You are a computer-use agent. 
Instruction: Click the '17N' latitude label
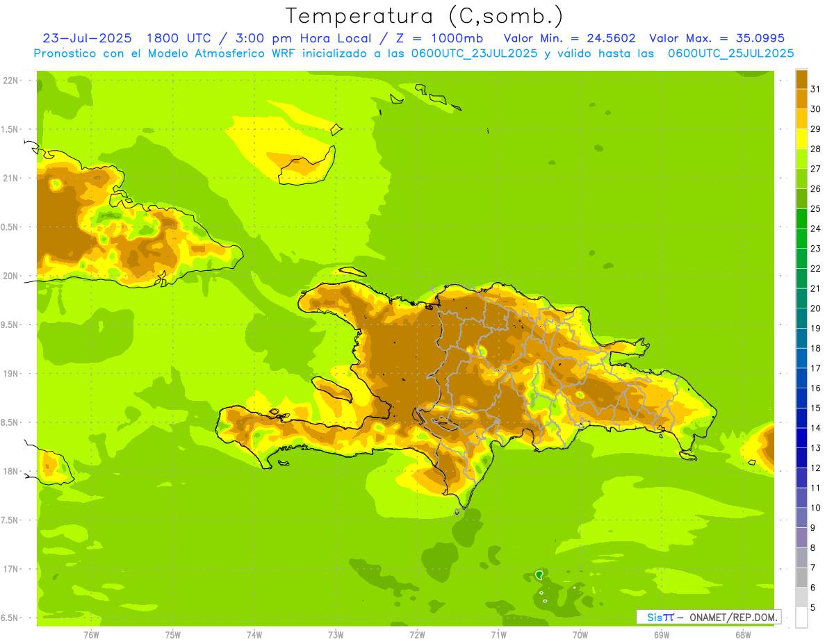pyautogui.click(x=10, y=569)
